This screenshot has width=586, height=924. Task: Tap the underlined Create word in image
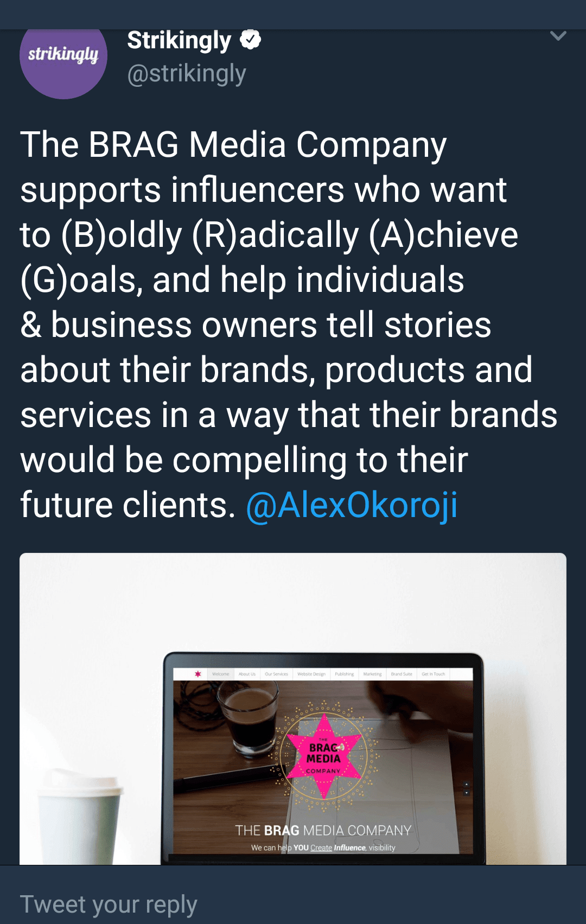coord(321,847)
